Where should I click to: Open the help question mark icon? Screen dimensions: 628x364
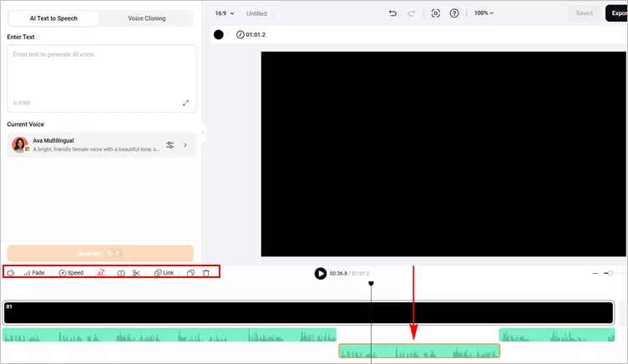(454, 13)
